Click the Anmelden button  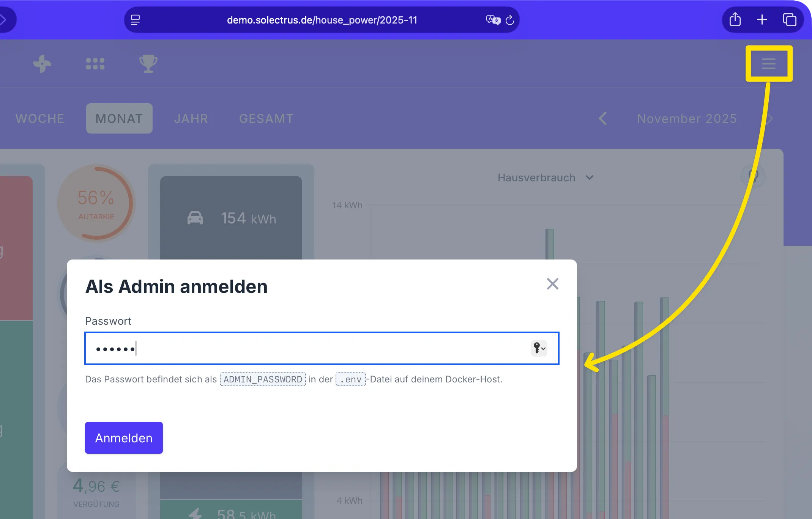point(123,437)
